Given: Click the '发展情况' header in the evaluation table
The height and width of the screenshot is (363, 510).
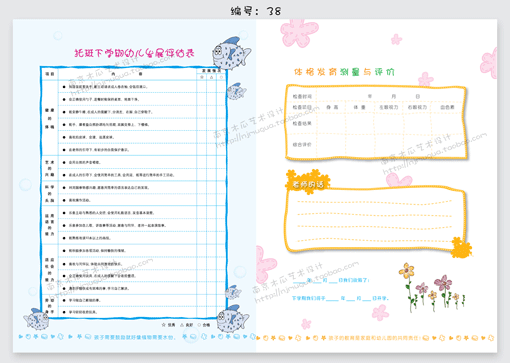Looking at the screenshot, I should click(x=211, y=71).
